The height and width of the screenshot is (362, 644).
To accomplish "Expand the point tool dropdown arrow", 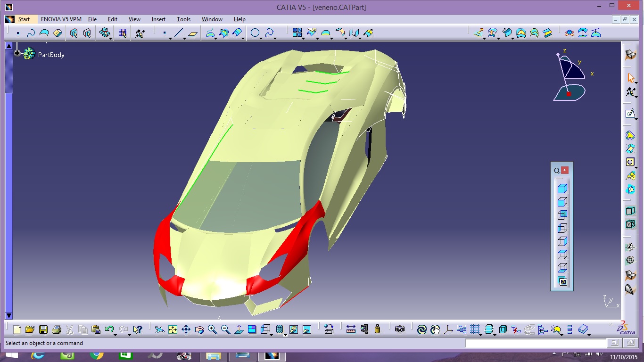I will tap(170, 38).
